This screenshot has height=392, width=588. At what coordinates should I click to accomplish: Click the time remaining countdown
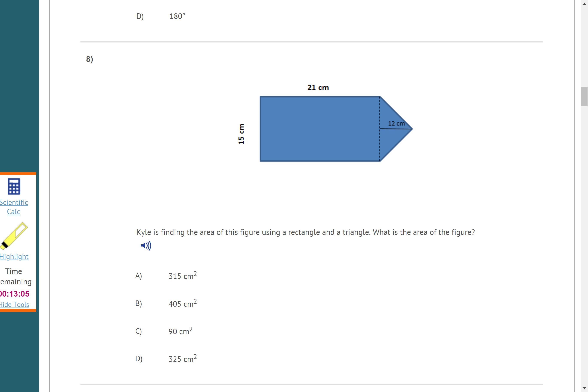15,294
